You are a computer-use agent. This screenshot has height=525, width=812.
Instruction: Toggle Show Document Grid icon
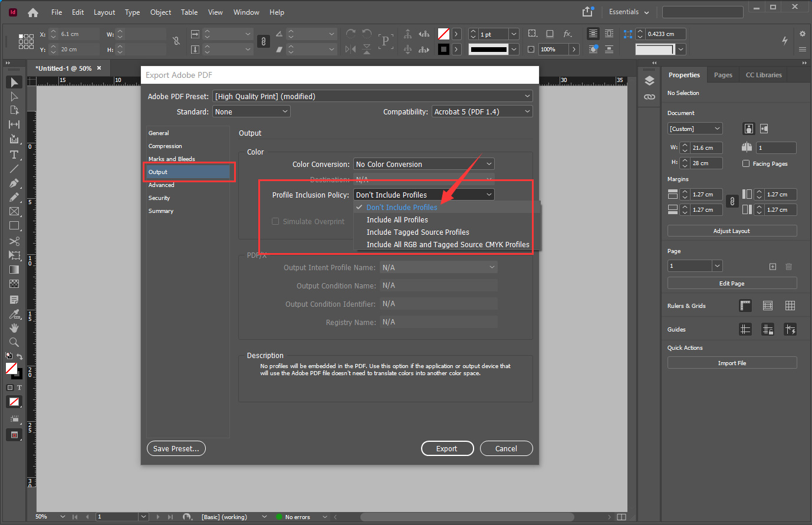pos(790,306)
